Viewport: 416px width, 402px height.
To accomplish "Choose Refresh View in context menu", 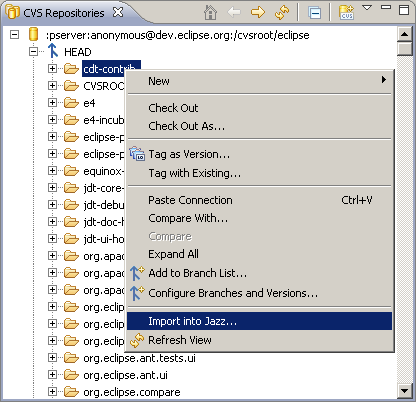I will click(260, 340).
